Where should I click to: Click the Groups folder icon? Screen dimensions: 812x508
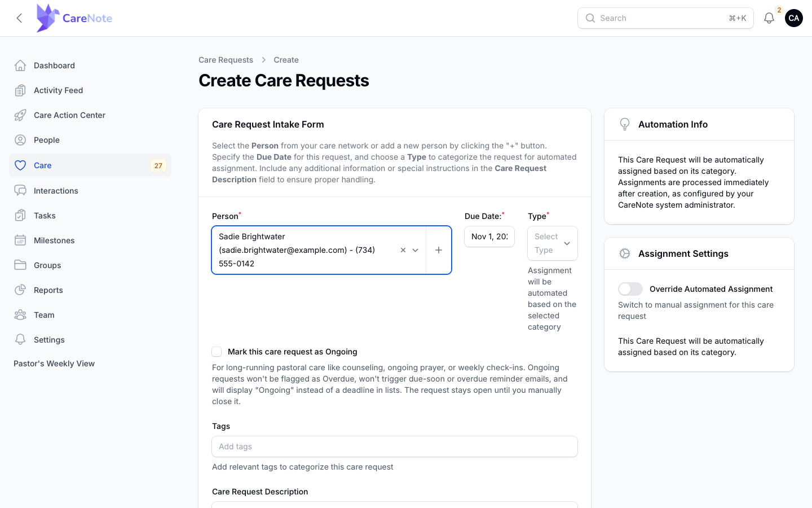pyautogui.click(x=20, y=265)
